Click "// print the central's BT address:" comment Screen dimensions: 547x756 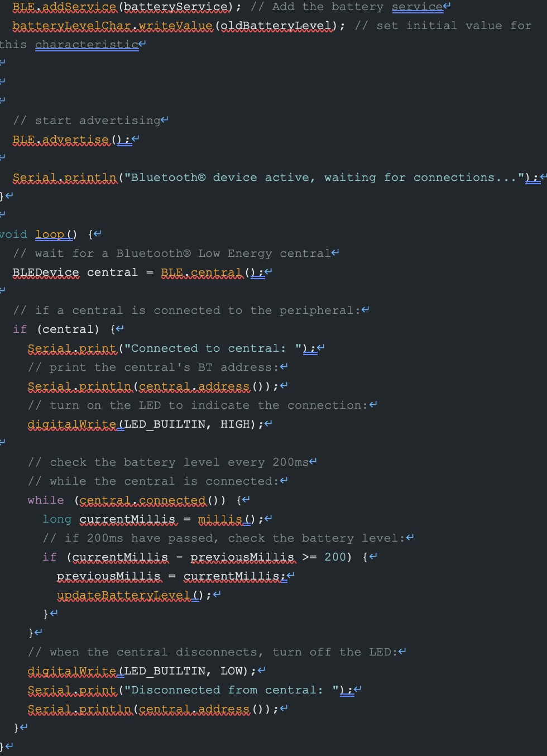[153, 367]
